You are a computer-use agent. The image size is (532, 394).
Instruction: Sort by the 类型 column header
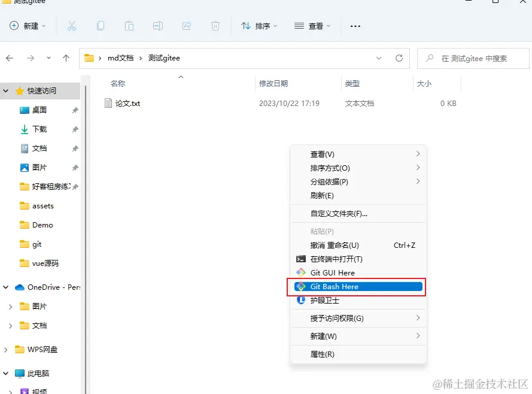352,83
